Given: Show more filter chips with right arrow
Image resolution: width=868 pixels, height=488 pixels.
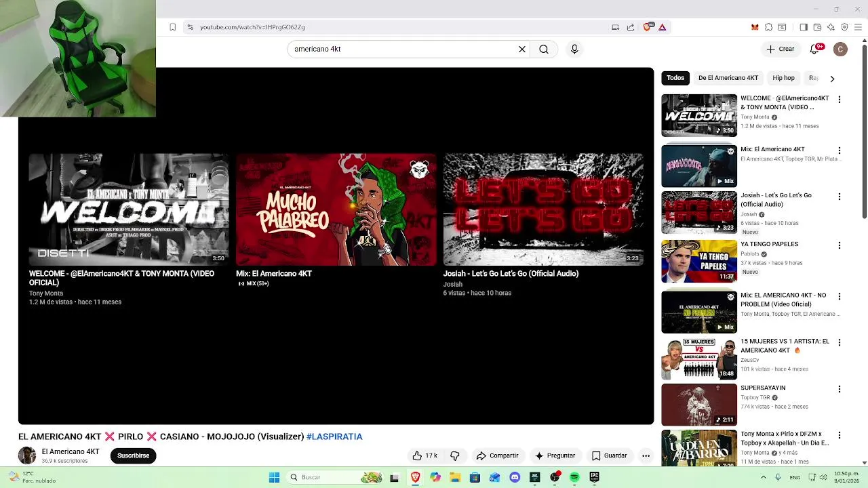Looking at the screenshot, I should pyautogui.click(x=832, y=79).
